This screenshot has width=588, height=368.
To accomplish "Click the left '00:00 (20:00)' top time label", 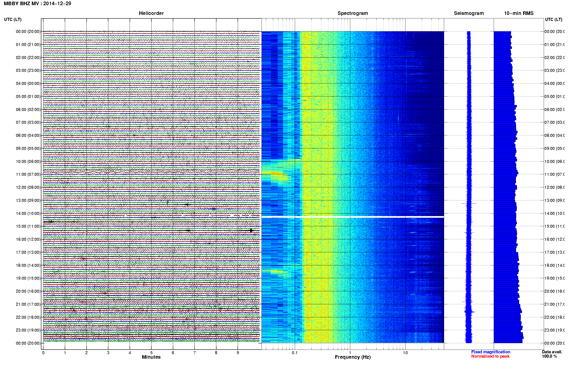I will pos(28,31).
